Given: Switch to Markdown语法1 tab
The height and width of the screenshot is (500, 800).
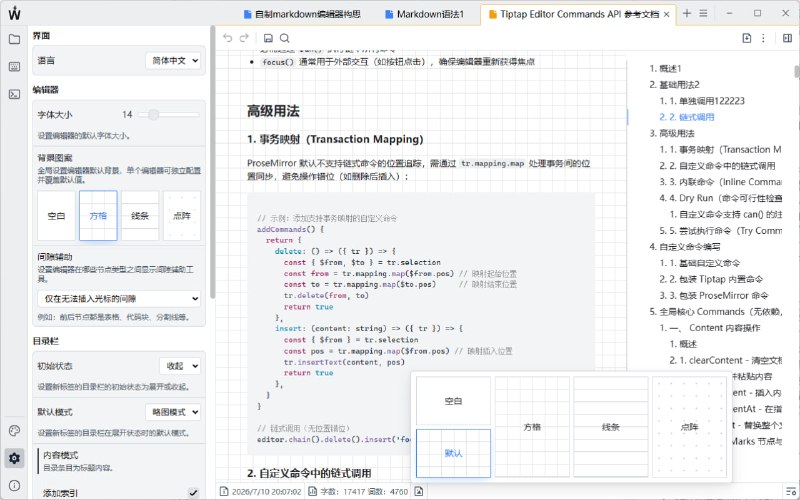Looking at the screenshot, I should pos(424,14).
